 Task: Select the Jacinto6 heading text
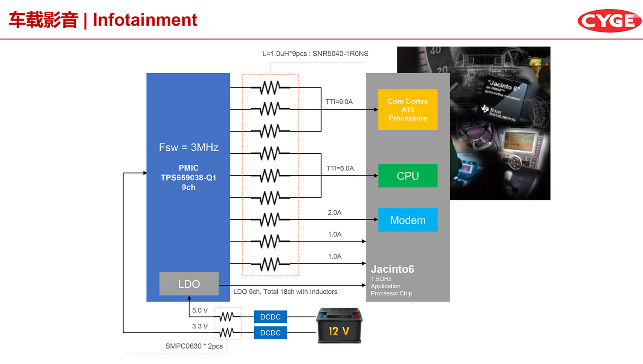pyautogui.click(x=392, y=269)
